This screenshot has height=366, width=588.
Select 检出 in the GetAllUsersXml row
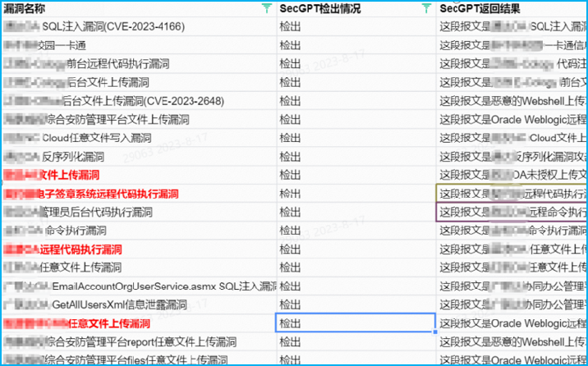pos(356,304)
